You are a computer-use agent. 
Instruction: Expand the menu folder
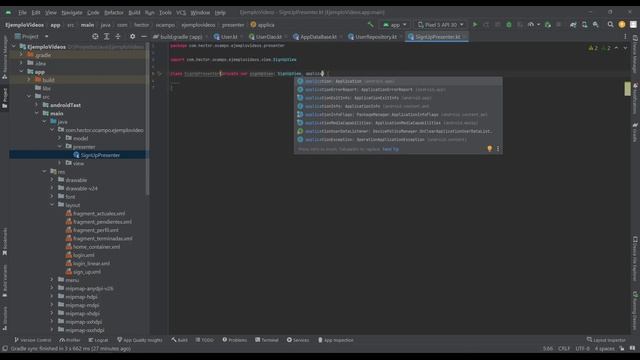tap(52, 280)
